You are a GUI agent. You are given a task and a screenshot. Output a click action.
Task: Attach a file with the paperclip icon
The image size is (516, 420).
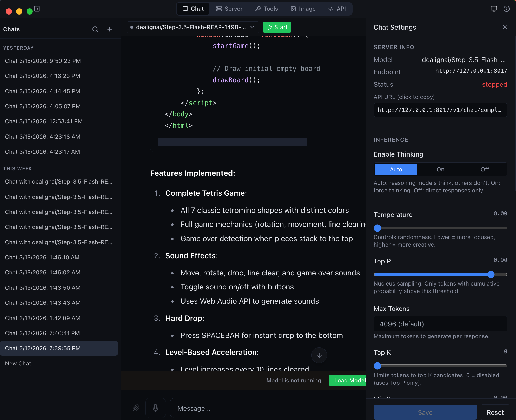136,408
